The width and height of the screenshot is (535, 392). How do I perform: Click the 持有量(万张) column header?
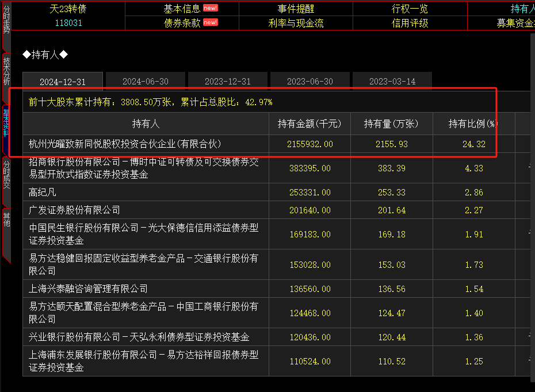tap(391, 124)
